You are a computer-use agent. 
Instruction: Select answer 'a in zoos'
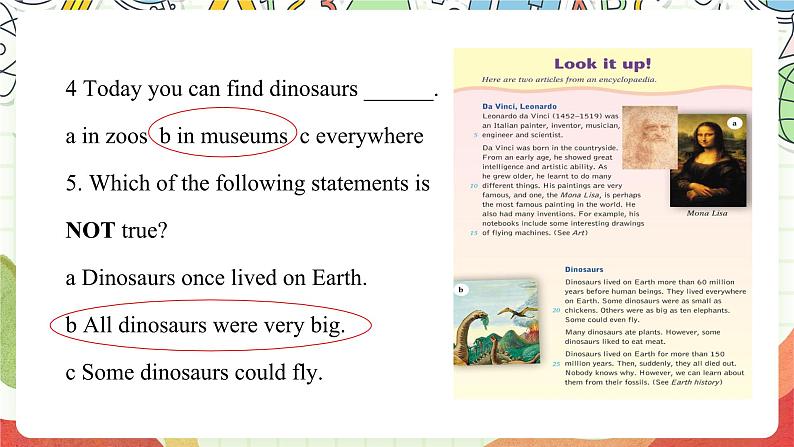pyautogui.click(x=102, y=136)
